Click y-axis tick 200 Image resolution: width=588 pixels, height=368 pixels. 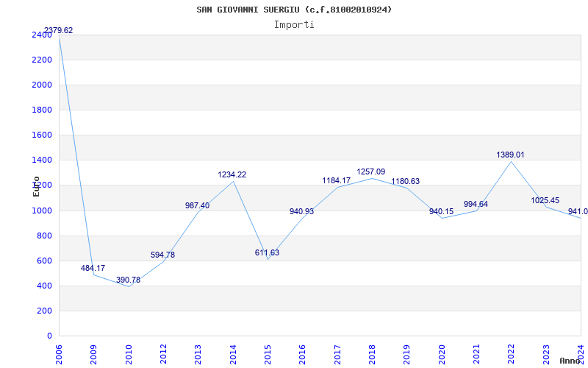(45, 311)
